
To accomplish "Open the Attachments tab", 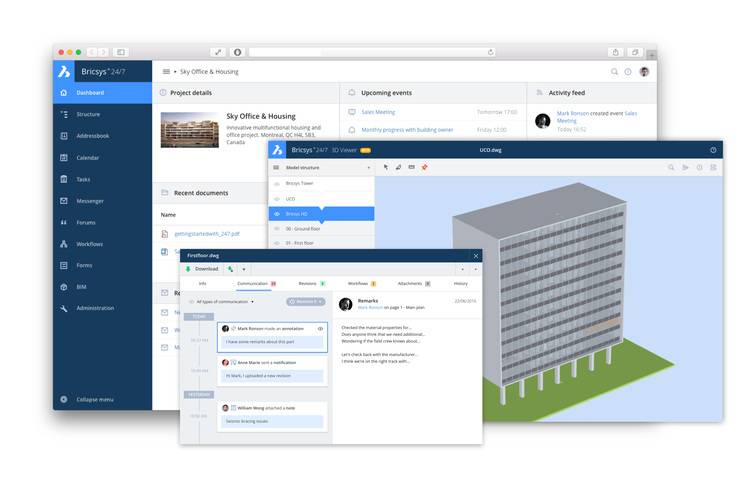I will pos(410,284).
